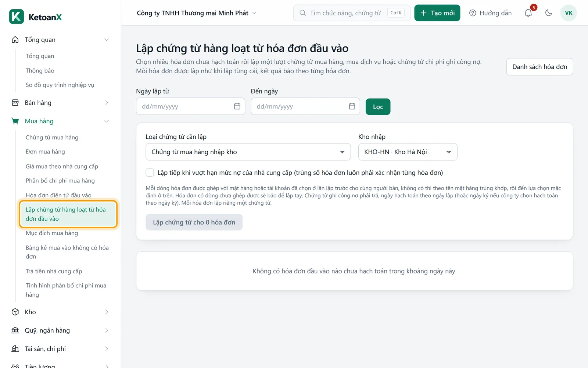Enable Lập tiếp khi vượt hạn mức checkbox
The width and height of the screenshot is (588, 368).
150,173
